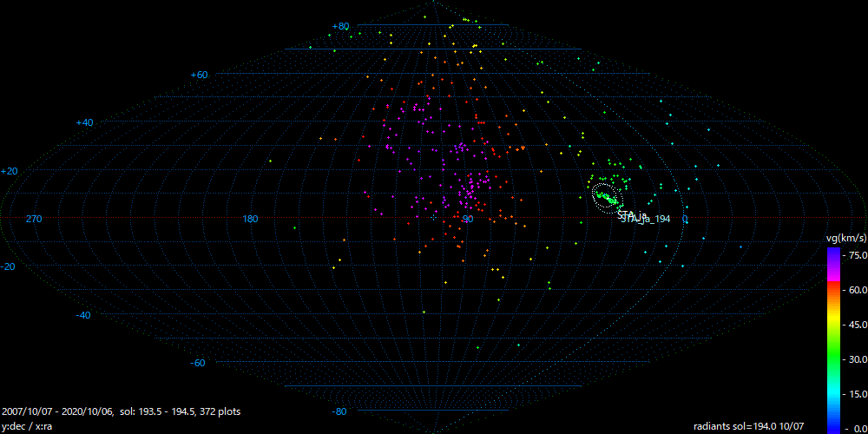This screenshot has width=868, height=434.
Task: Click the radiants sol=194.0 10/07 text
Action: (x=749, y=426)
